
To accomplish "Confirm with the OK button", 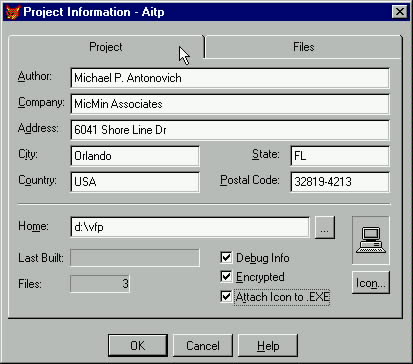I will pyautogui.click(x=138, y=346).
